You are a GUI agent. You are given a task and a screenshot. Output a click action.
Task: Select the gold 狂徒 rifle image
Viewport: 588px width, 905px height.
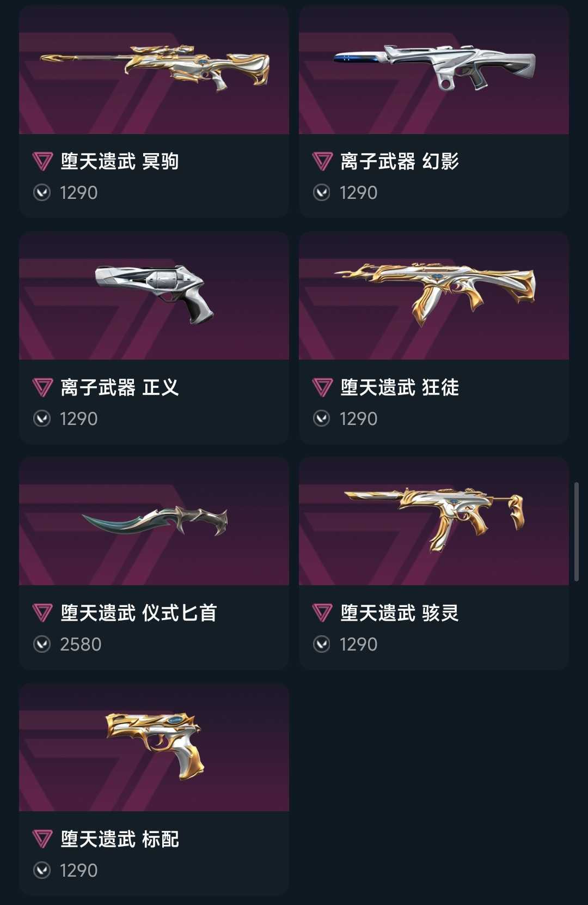tap(434, 295)
